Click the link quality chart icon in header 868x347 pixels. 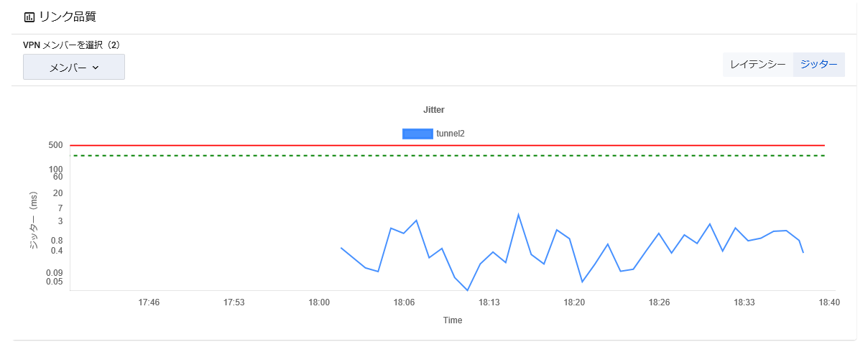tap(29, 17)
